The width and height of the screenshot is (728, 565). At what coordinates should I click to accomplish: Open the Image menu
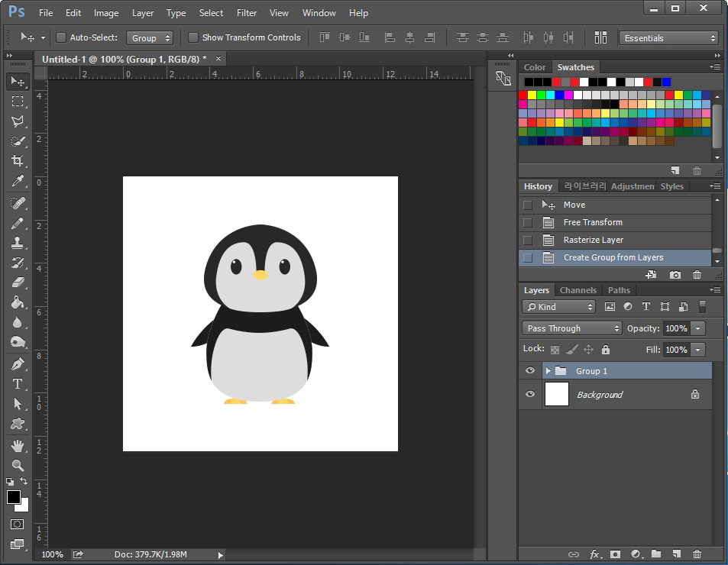tap(106, 13)
